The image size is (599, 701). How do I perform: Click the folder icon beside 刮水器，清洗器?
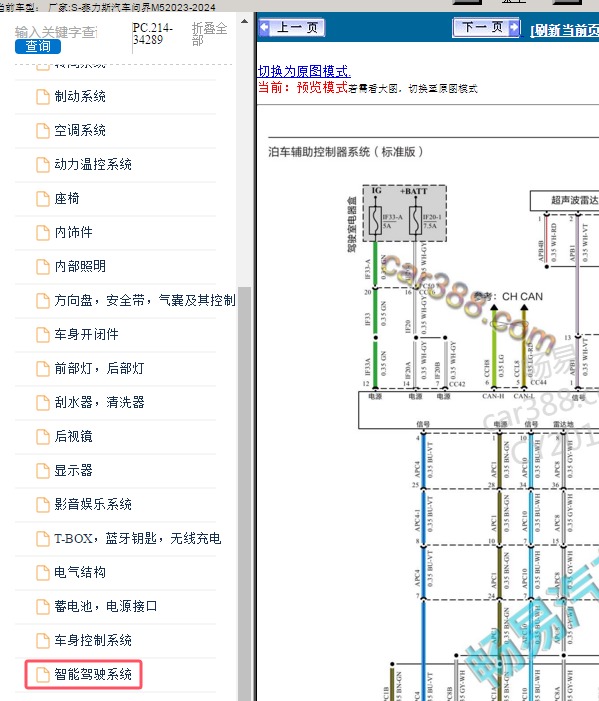point(43,402)
